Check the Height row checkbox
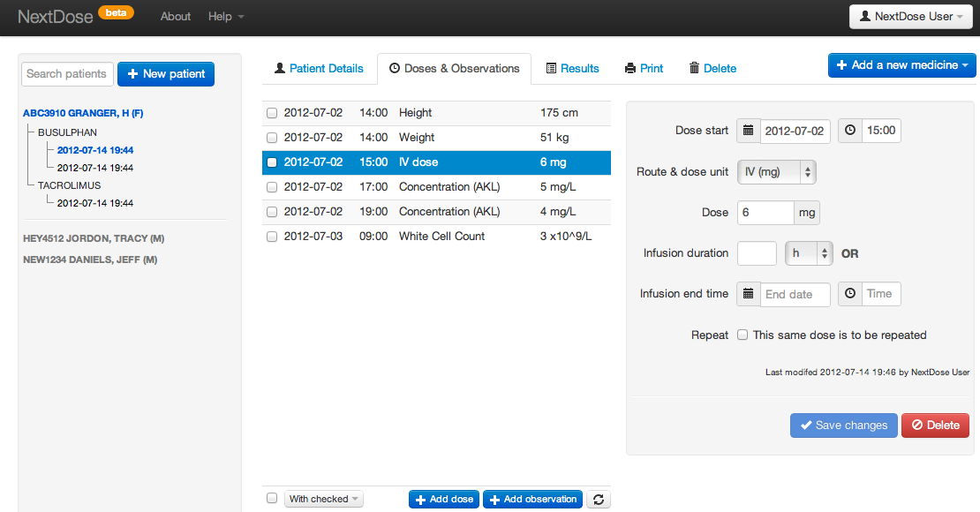980x512 pixels. [x=272, y=113]
